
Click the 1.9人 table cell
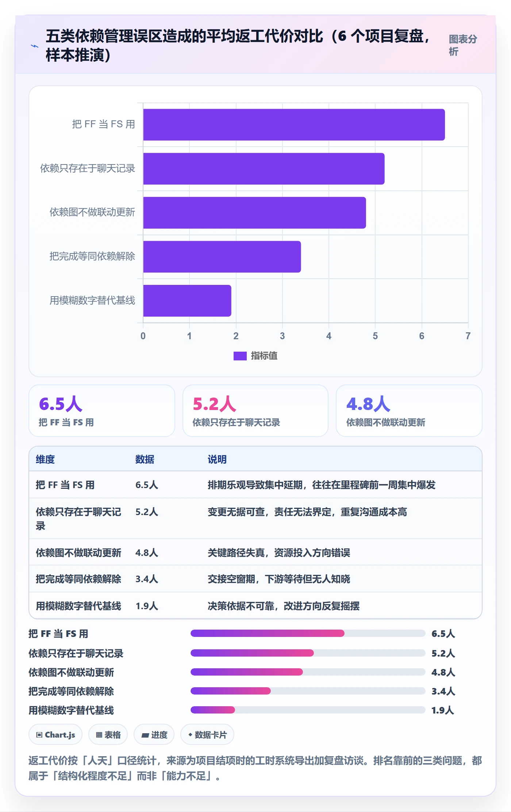point(147,606)
